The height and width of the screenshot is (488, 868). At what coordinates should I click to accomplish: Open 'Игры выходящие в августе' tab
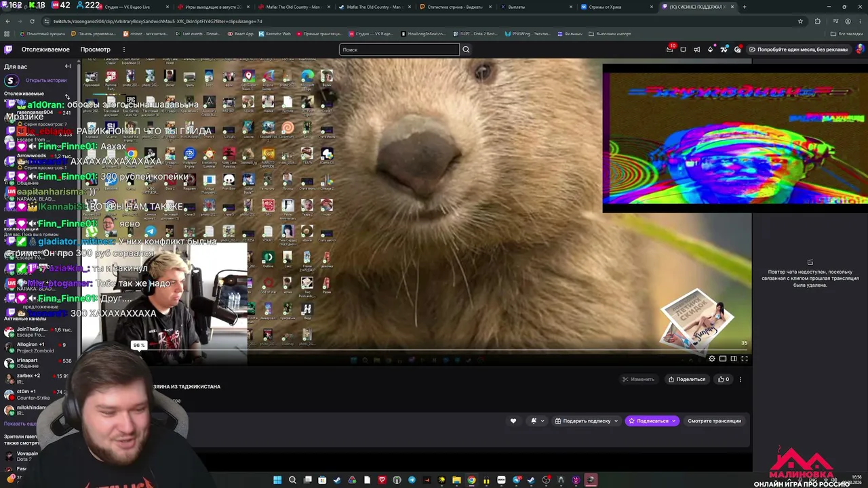[212, 7]
